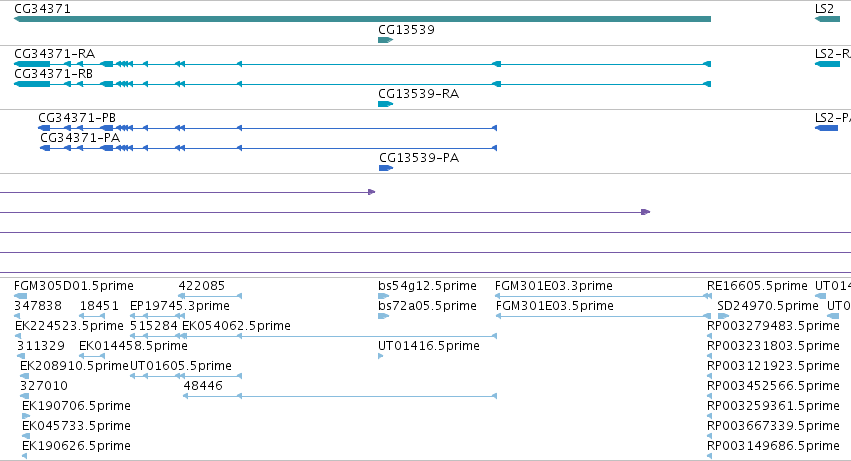851x461 pixels.
Task: Select EST RE16605.5prime label
Action: pyautogui.click(x=757, y=286)
